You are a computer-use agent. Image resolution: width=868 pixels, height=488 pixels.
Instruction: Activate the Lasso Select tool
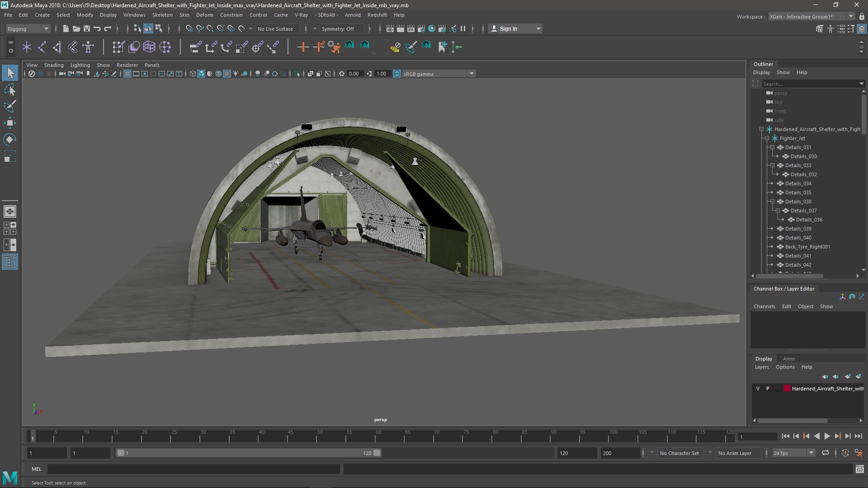coord(10,89)
